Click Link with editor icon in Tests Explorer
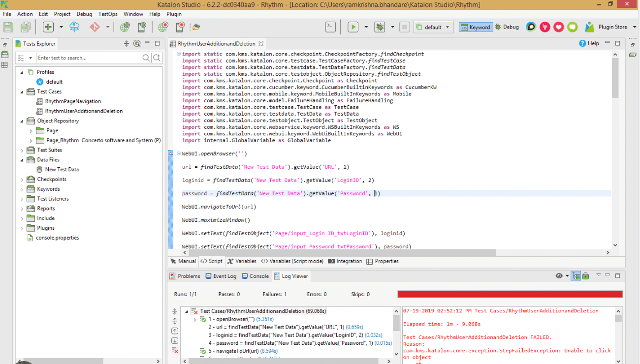640x364 pixels. tap(137, 43)
